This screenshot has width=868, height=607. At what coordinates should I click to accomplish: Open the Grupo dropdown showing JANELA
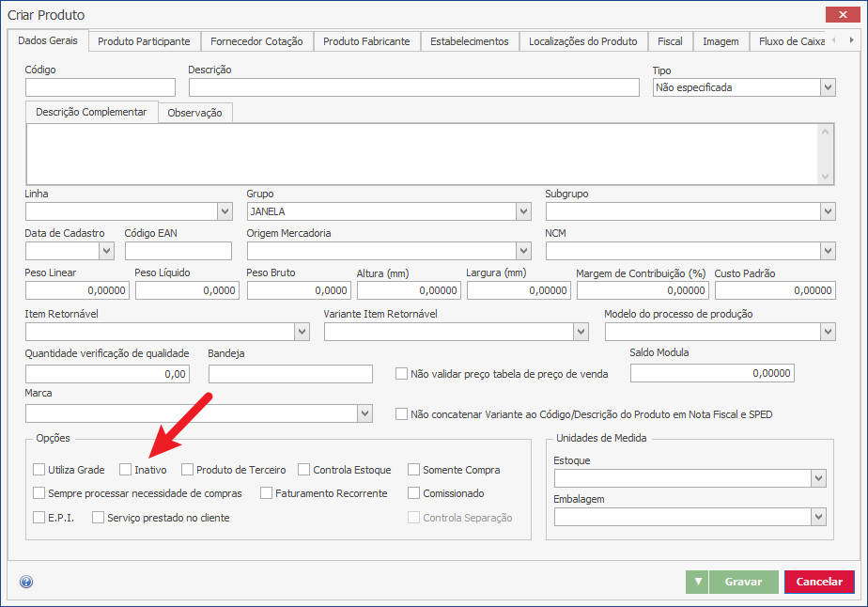tap(523, 211)
